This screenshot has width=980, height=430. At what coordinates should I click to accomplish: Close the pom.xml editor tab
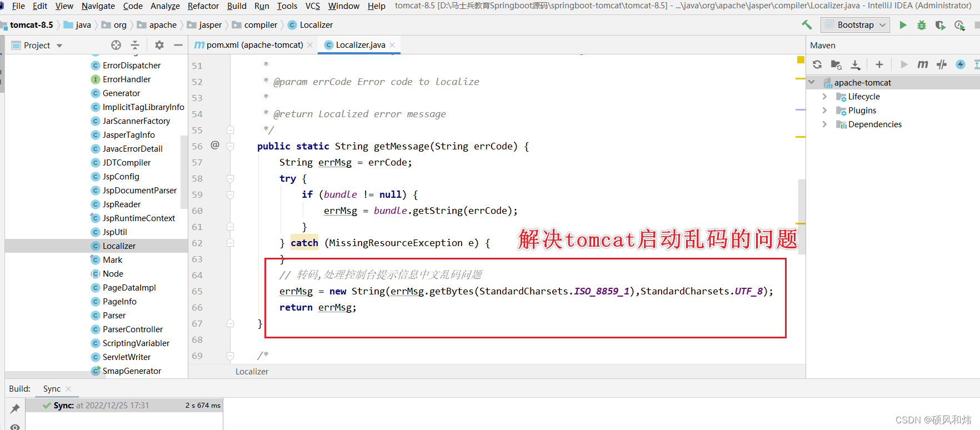[x=310, y=45]
